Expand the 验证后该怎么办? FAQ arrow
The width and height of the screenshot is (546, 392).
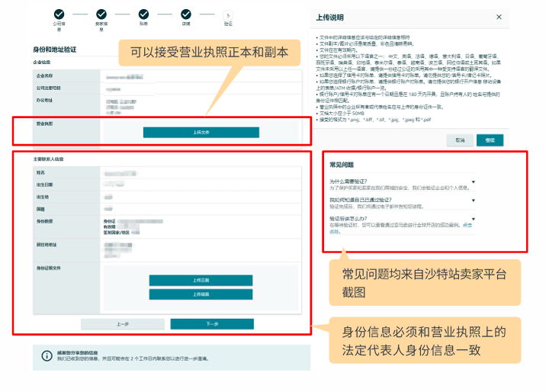click(473, 220)
